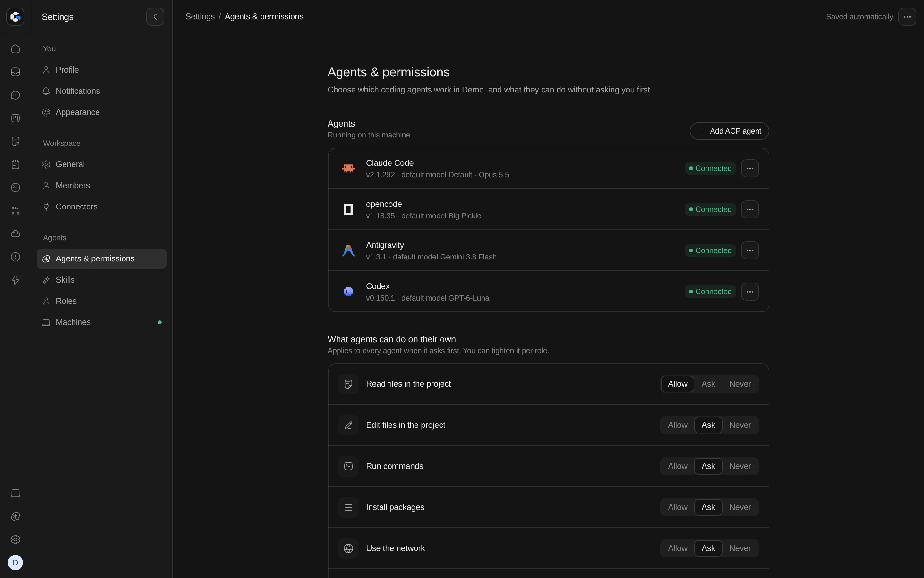Click the settings gear icon at rail bottom
Image resolution: width=924 pixels, height=578 pixels.
click(x=15, y=539)
